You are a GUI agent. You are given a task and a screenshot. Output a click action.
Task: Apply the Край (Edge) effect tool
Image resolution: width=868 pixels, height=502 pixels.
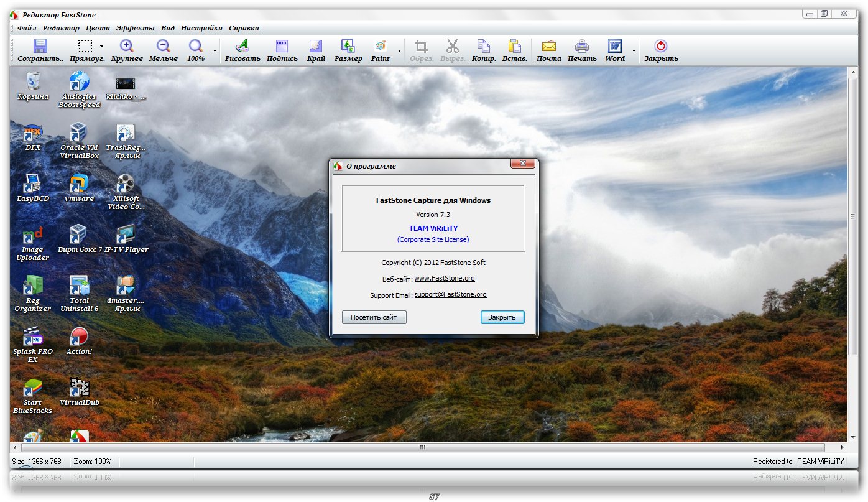[x=316, y=47]
